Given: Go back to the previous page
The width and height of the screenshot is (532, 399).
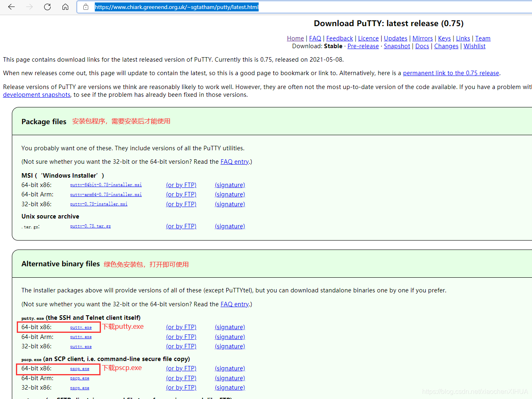Looking at the screenshot, I should [11, 7].
